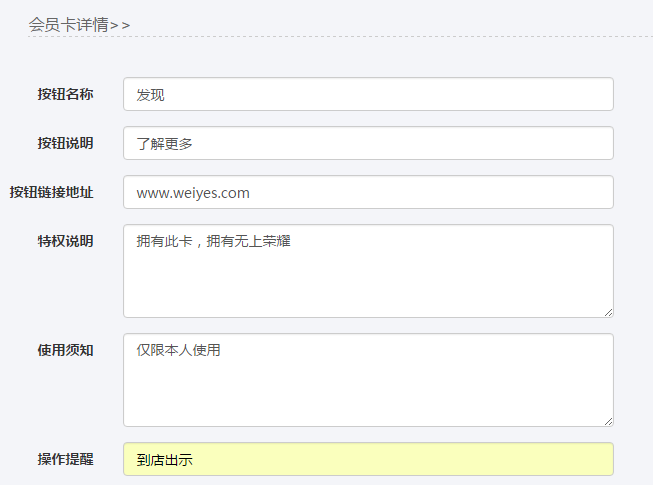653x485 pixels.
Task: Click inside the 使用须知 textarea's blank space
Action: (x=368, y=391)
